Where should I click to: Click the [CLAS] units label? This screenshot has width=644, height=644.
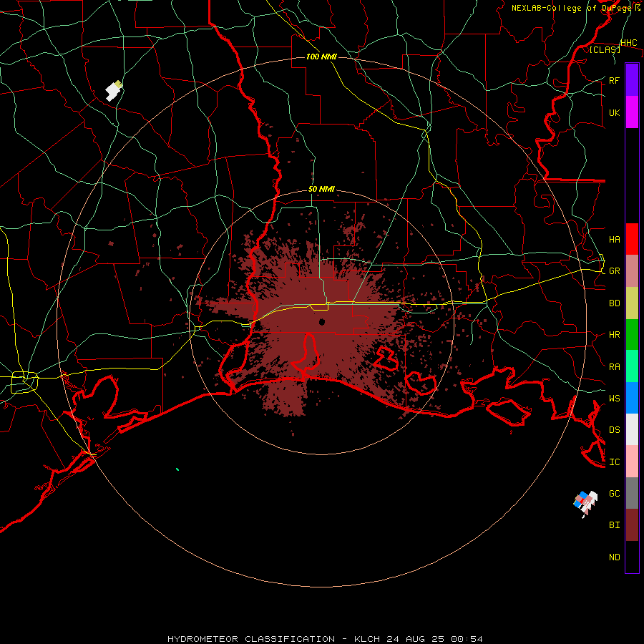tap(605, 49)
